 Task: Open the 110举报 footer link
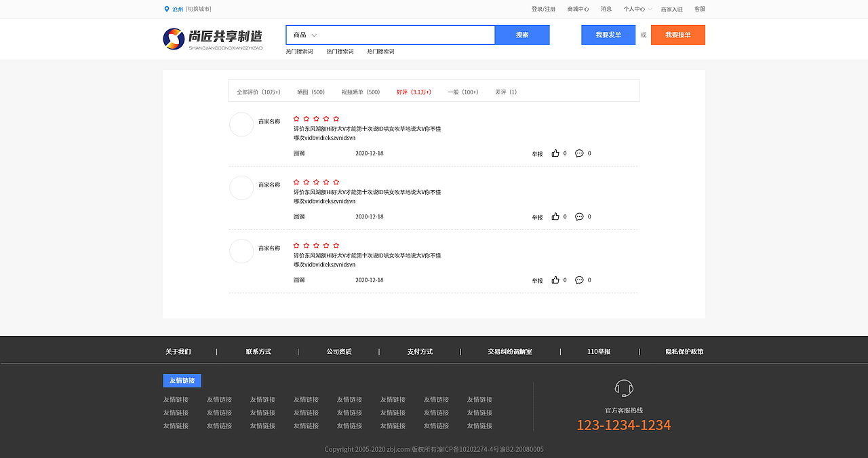coord(599,351)
